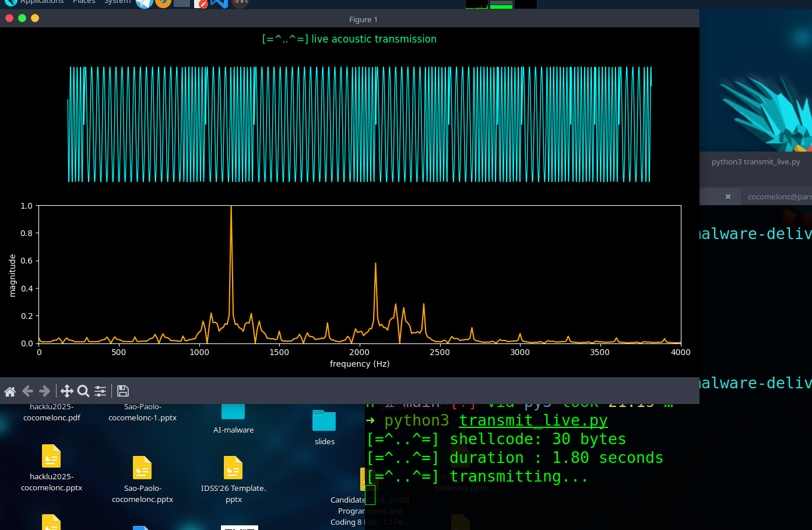The image size is (812, 530).
Task: Click inside the cyan waveform plot
Action: pos(359,124)
